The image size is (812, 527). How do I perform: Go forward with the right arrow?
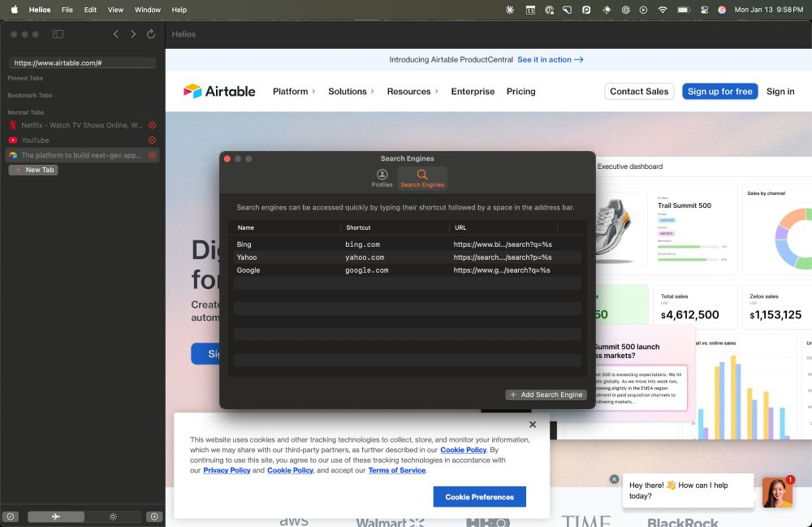(133, 34)
